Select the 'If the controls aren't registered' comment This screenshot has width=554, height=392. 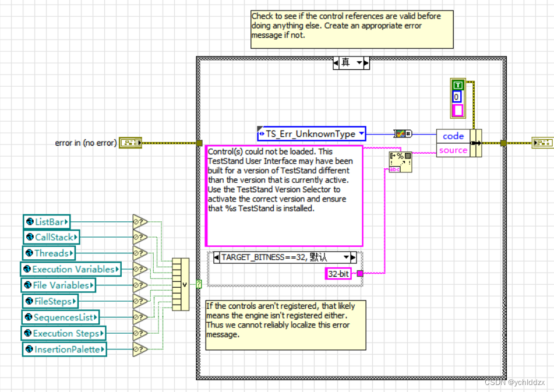click(x=286, y=325)
